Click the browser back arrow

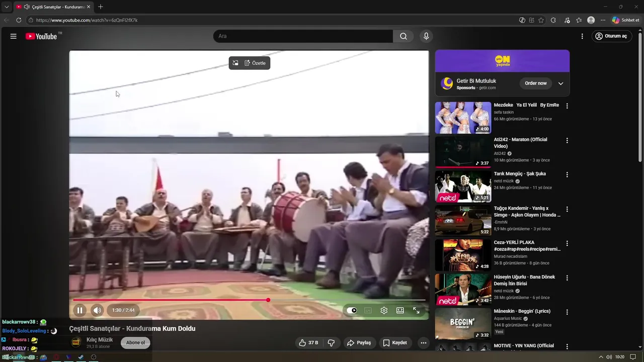7,20
